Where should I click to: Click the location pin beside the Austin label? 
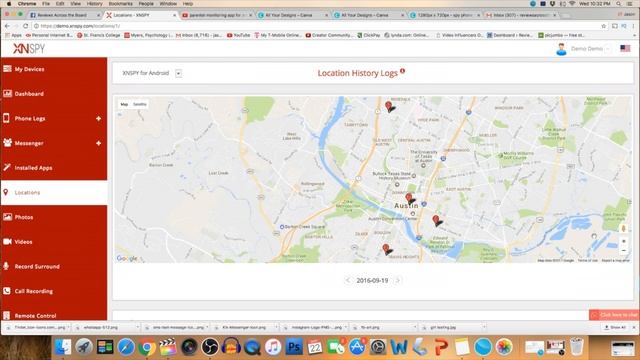pos(409,199)
